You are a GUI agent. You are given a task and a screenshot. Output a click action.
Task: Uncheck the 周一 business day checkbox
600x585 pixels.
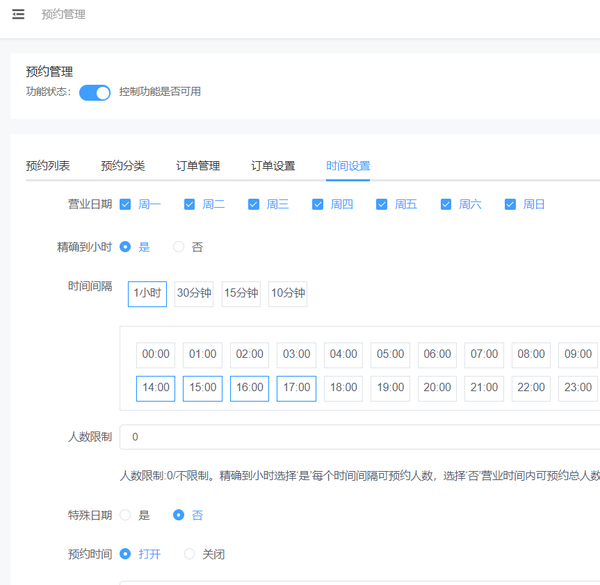pyautogui.click(x=125, y=205)
